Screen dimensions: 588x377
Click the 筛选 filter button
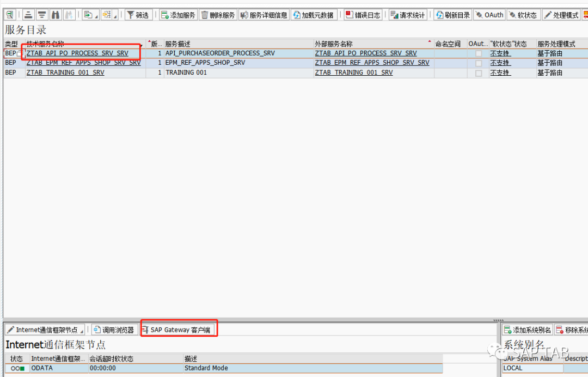138,15
